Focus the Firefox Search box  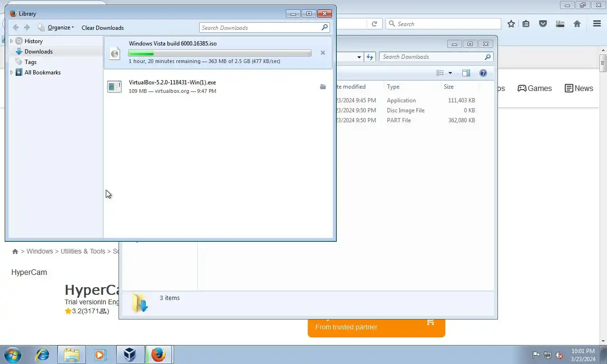[443, 24]
